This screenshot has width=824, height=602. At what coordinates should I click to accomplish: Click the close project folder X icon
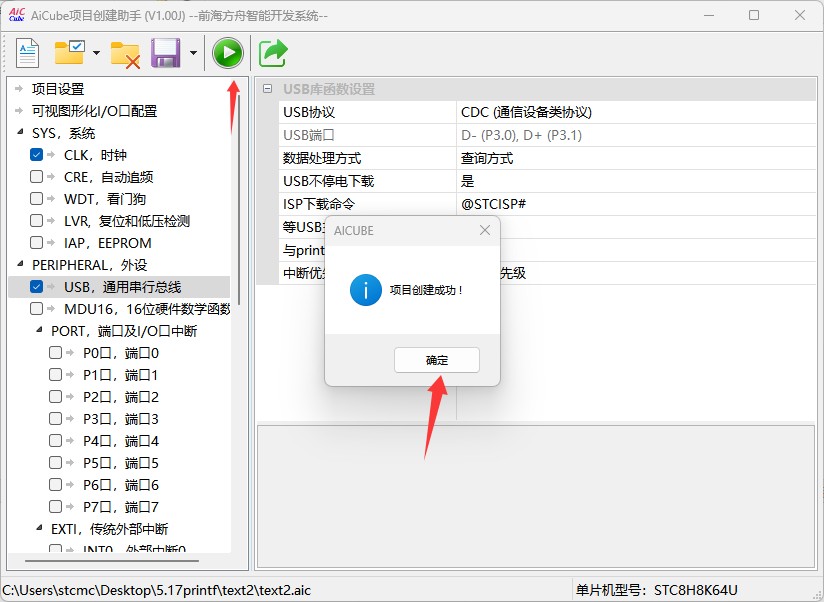click(x=125, y=55)
